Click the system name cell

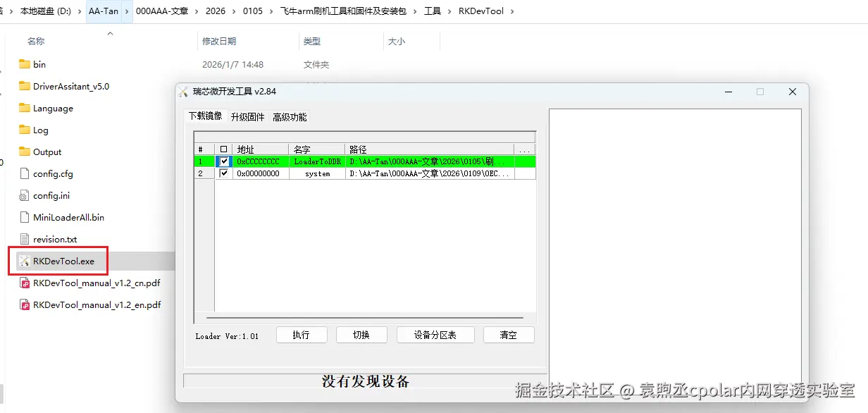click(317, 173)
